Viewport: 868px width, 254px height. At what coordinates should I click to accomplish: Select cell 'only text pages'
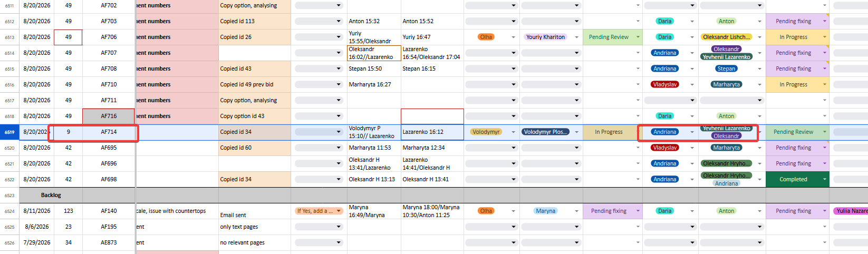255,227
